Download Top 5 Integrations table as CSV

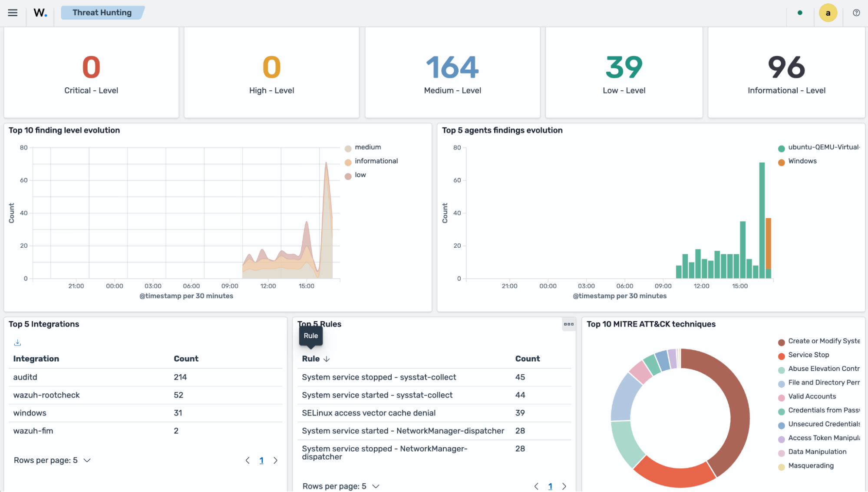click(17, 342)
